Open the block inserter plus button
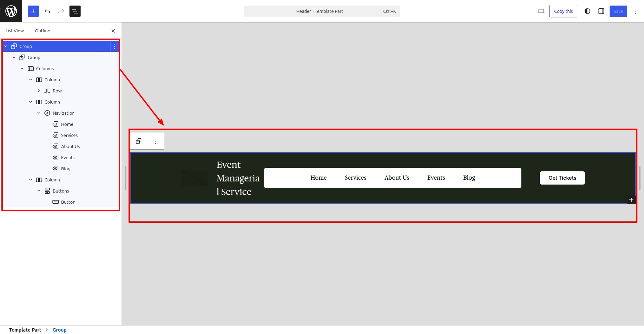 click(x=33, y=11)
